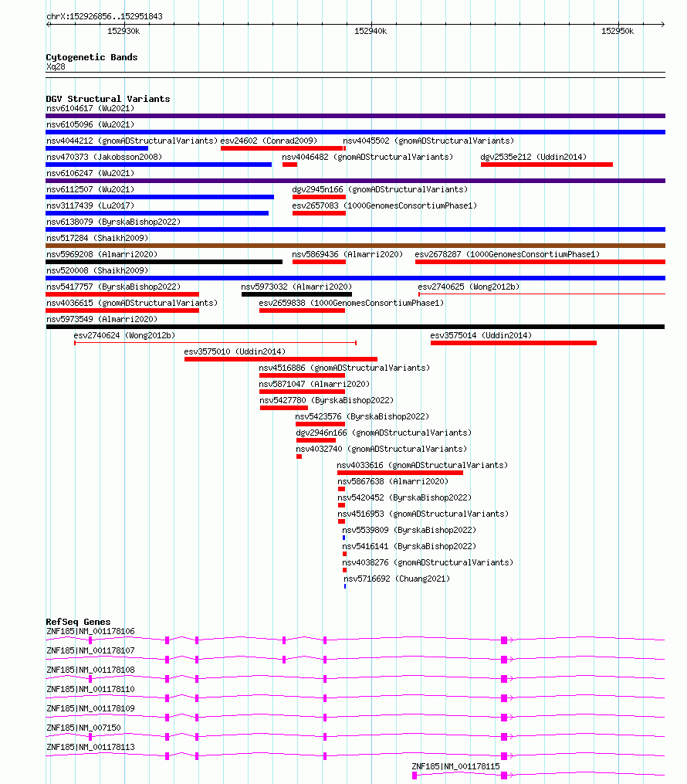Click ZNF185|NM_001178106 transcript label
Viewport: 687px width, 784px height.
click(x=90, y=632)
